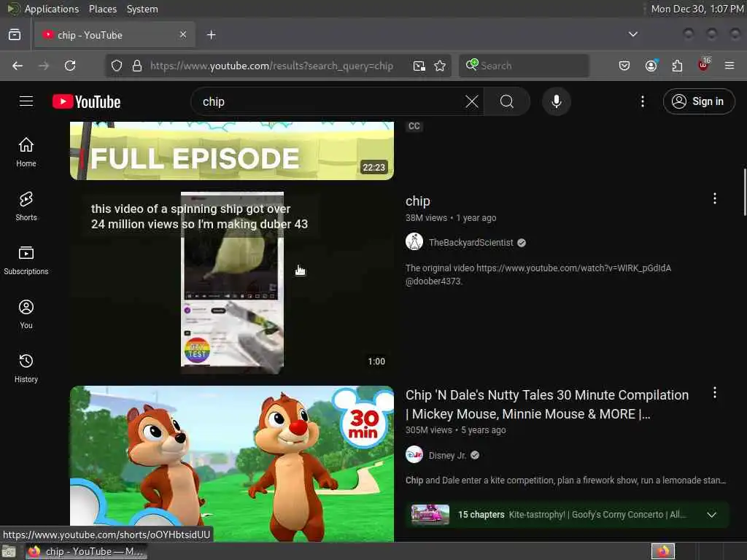Select the chip - YouTube tab
Viewport: 747px width, 560px height.
point(115,35)
